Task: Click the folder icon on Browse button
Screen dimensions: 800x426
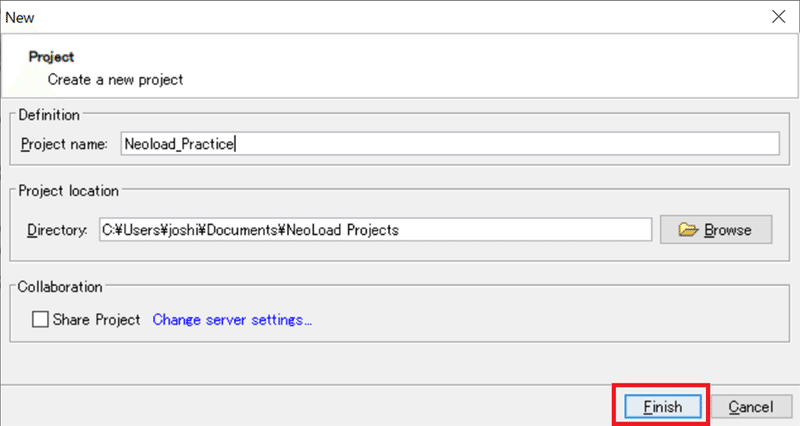Action: 688,230
